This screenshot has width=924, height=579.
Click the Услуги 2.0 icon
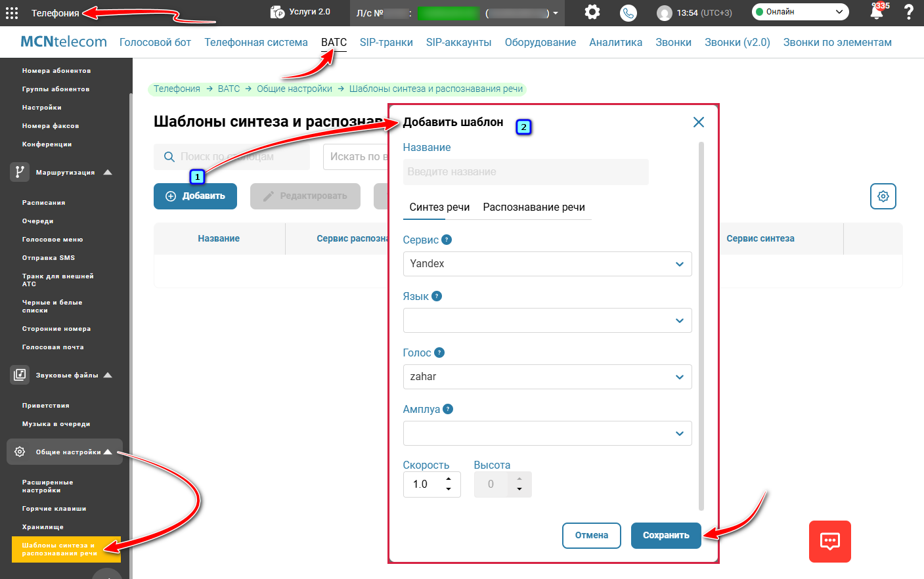click(278, 12)
